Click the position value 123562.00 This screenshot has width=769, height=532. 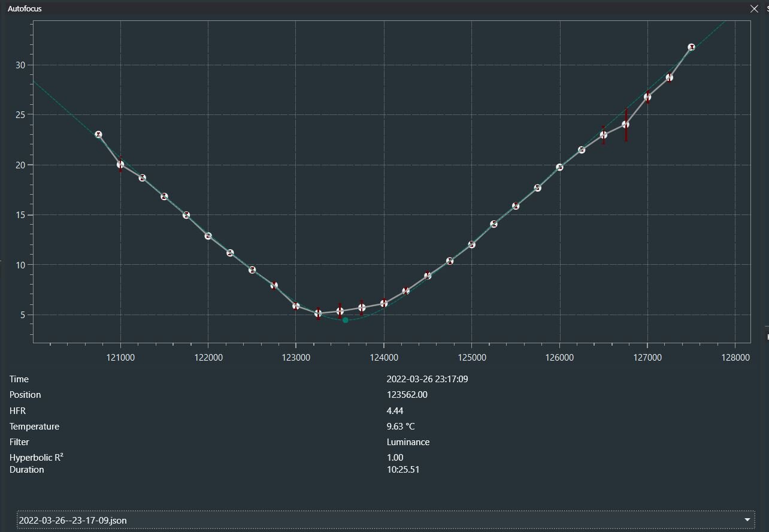[407, 395]
